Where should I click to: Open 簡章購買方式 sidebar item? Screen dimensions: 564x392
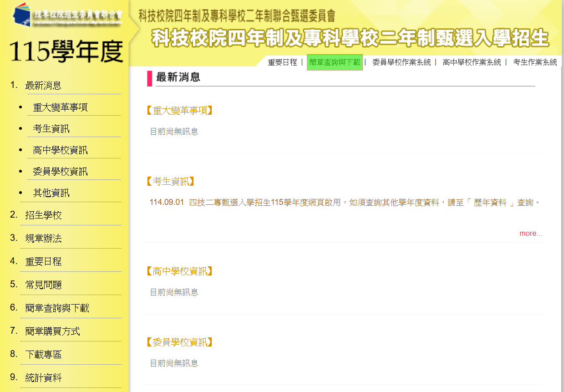coord(52,331)
